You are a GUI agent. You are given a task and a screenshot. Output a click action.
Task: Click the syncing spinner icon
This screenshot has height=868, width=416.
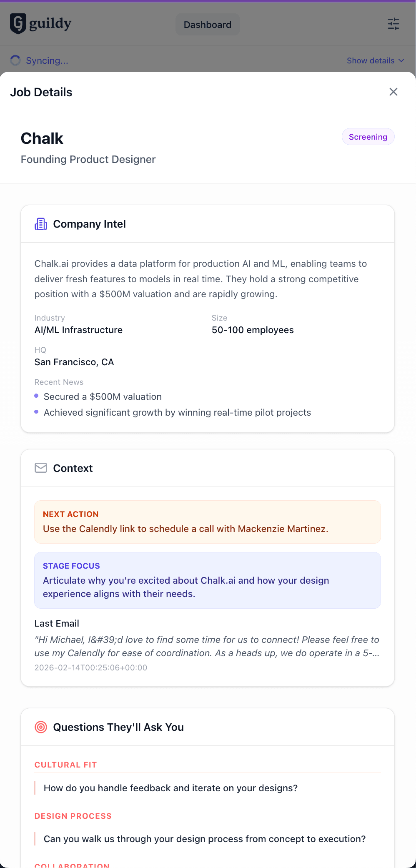(15, 60)
